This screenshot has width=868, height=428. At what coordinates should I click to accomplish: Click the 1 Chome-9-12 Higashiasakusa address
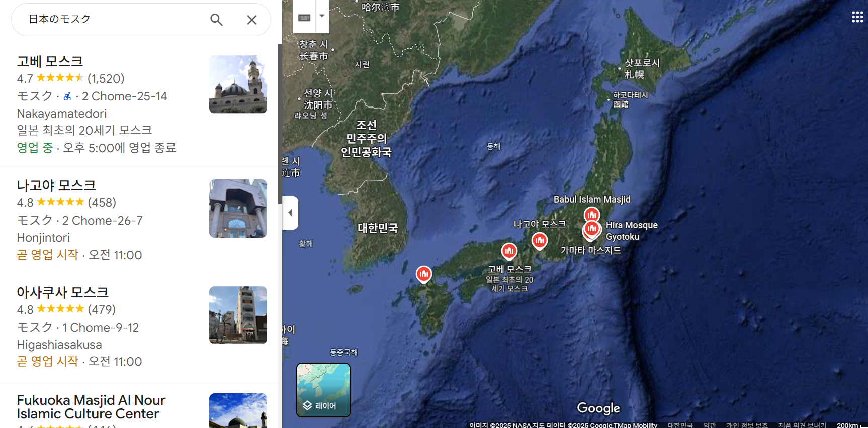click(77, 336)
